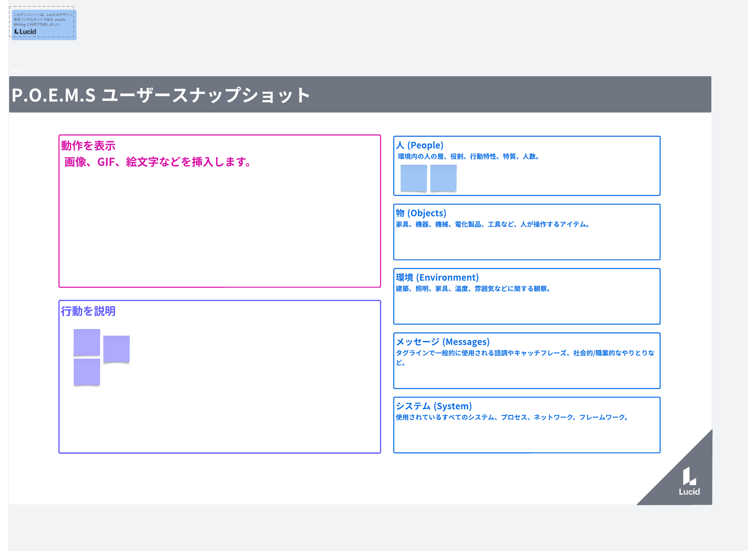Click the システム (System) heading
The image size is (756, 551).
click(434, 406)
